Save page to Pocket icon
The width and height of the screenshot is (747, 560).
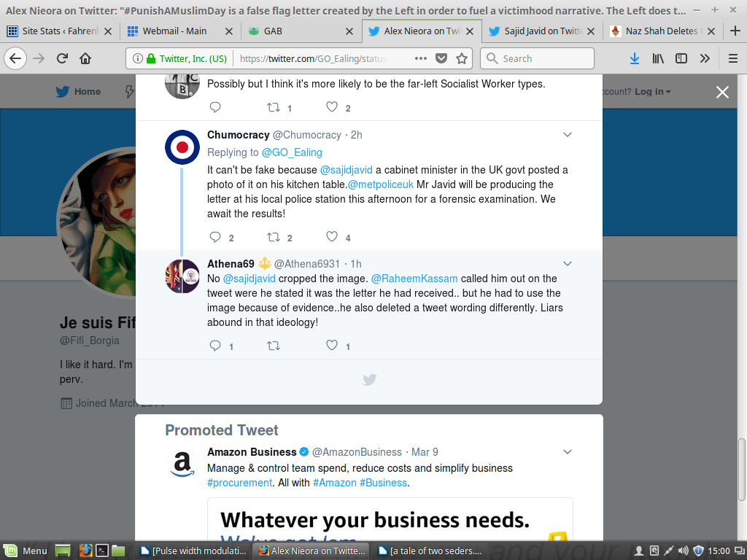(441, 58)
